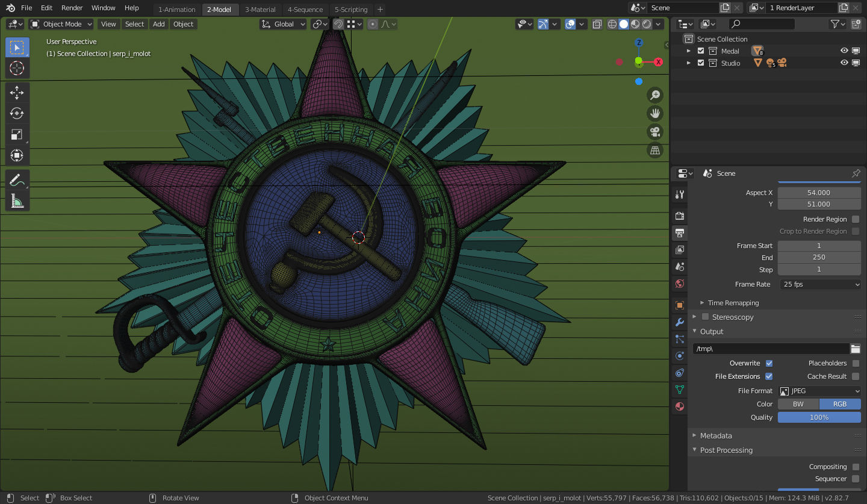Click the folder icon to browse output path
The height and width of the screenshot is (504, 867).
pos(855,349)
